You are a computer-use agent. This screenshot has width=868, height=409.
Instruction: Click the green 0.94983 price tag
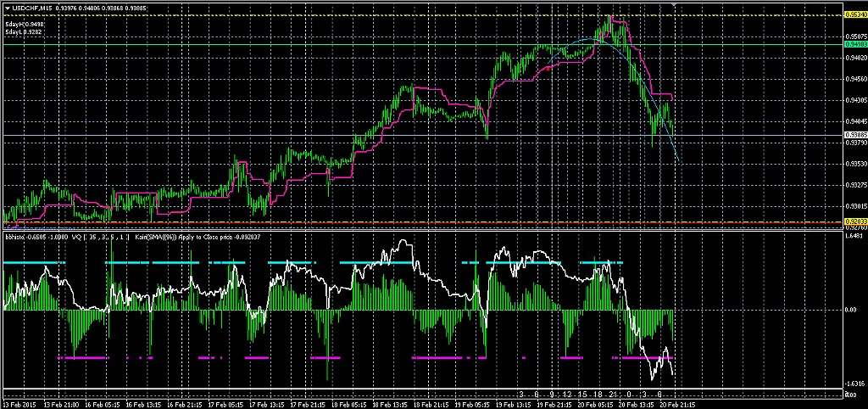coord(854,43)
